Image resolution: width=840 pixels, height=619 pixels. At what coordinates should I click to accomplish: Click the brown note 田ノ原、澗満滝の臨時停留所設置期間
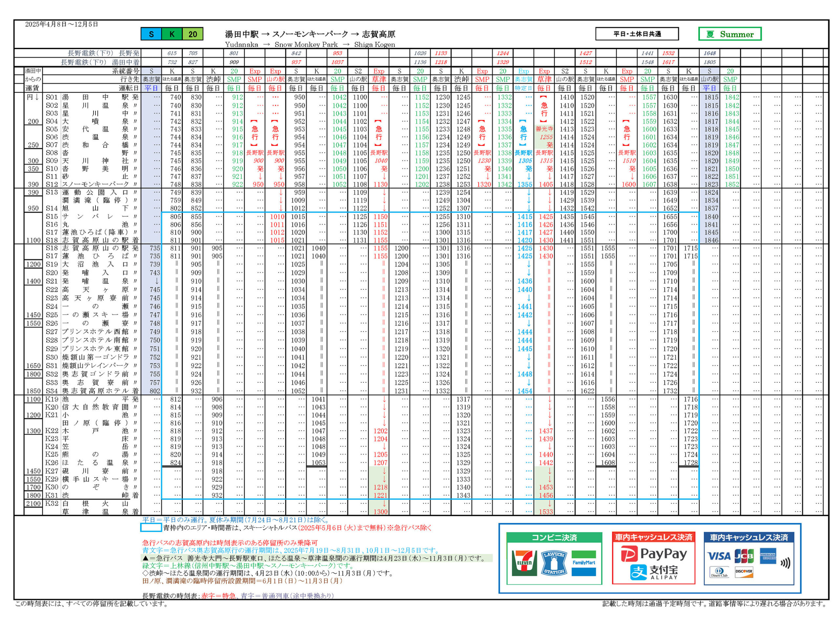click(x=242, y=581)
